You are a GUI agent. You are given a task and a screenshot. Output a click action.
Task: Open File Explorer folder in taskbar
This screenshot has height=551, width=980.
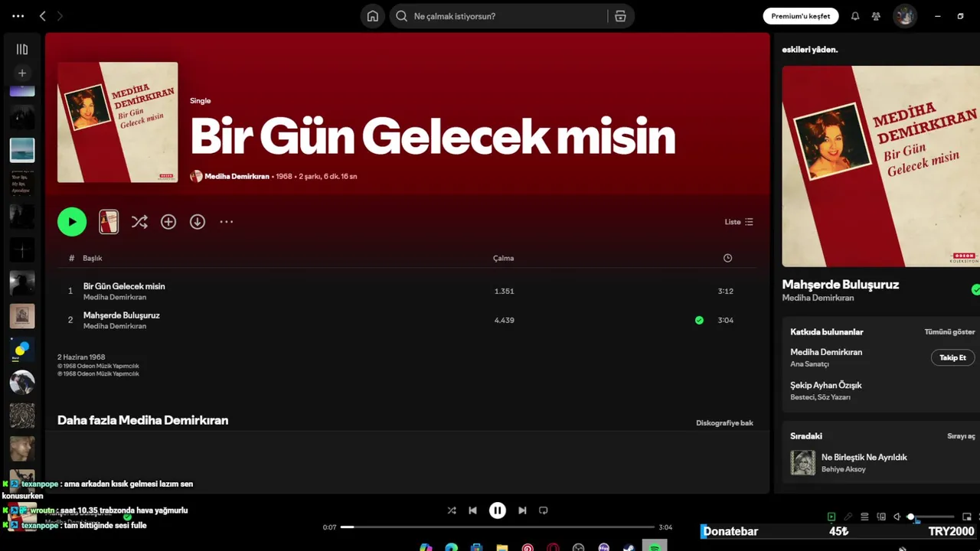click(502, 547)
